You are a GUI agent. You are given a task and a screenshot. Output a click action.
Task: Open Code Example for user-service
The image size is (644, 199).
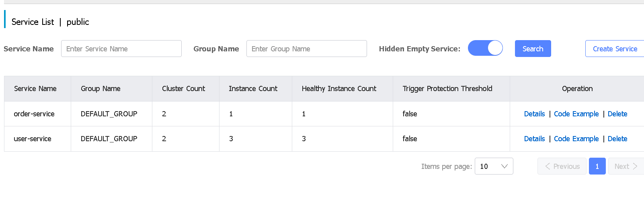point(576,139)
